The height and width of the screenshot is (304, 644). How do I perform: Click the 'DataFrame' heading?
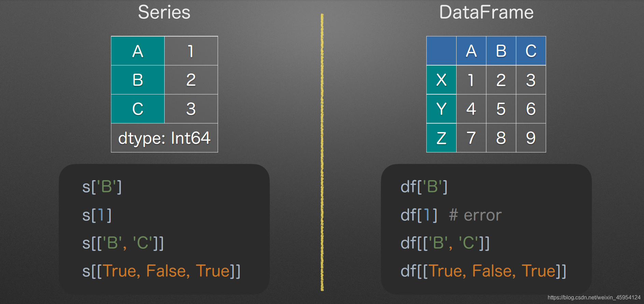pos(486,12)
